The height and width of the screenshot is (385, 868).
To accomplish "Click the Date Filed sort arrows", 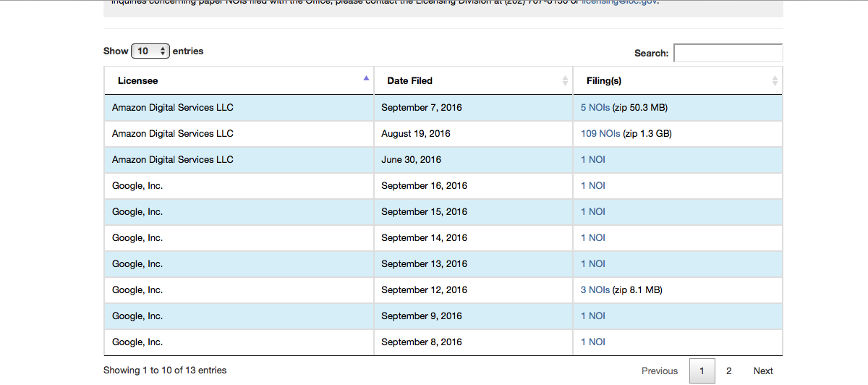I will coord(565,80).
